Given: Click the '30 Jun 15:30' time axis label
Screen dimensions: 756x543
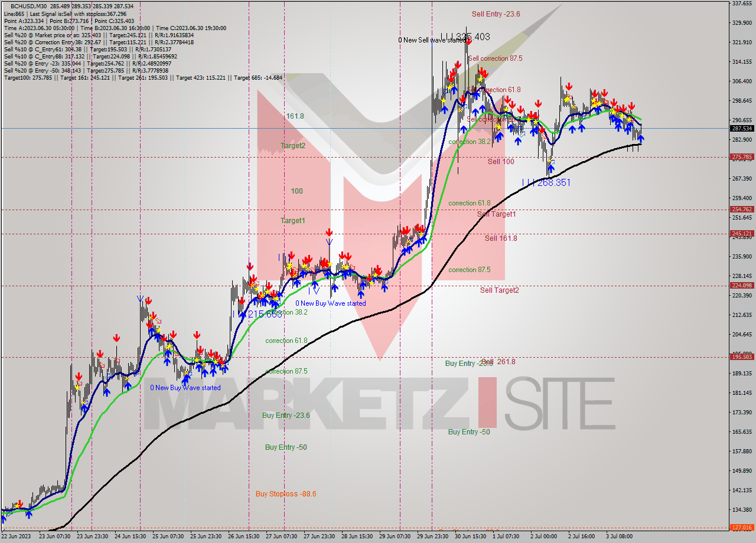Looking at the screenshot, I should pyautogui.click(x=471, y=537).
